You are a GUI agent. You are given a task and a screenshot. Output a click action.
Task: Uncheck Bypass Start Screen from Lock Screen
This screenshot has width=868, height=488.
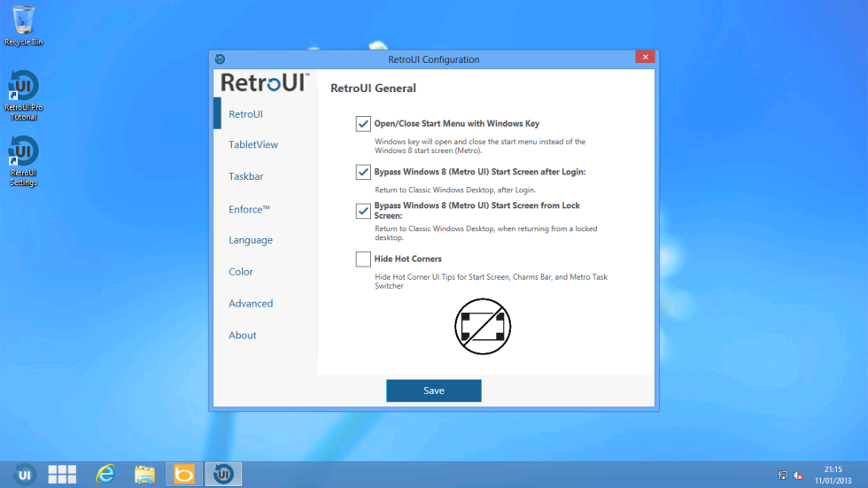363,211
